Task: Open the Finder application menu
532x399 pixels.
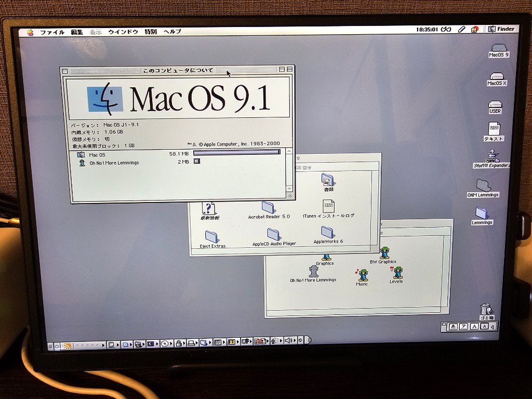Action: 501,29
